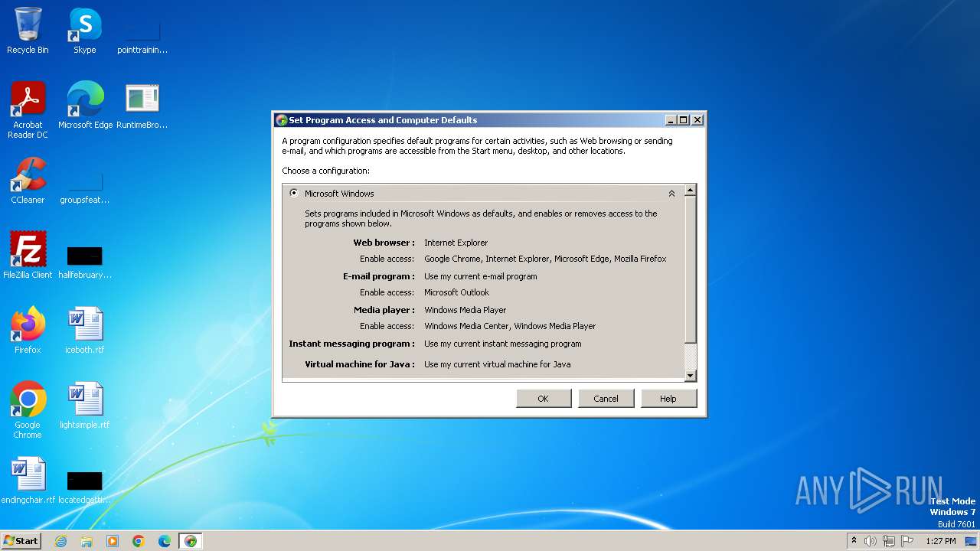Click the configuration list scroll up arrow

coord(690,191)
